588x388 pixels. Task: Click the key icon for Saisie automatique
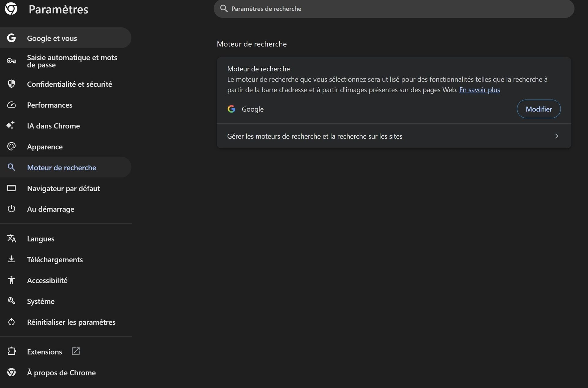coord(11,61)
